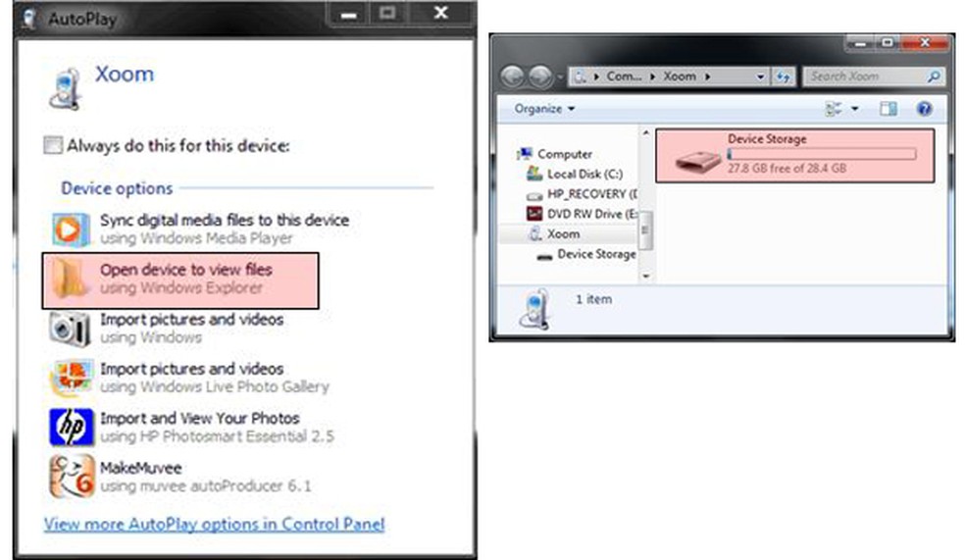Select 'Open device to view files' option

180,280
